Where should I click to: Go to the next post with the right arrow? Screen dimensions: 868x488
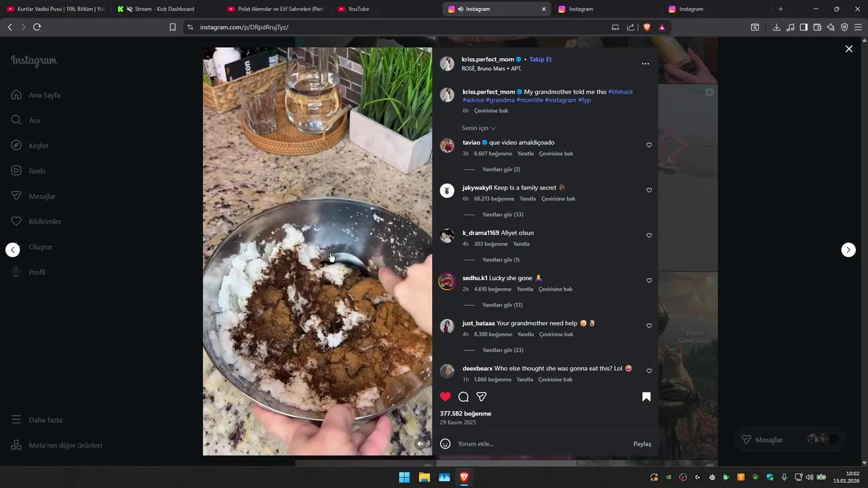pyautogui.click(x=848, y=249)
